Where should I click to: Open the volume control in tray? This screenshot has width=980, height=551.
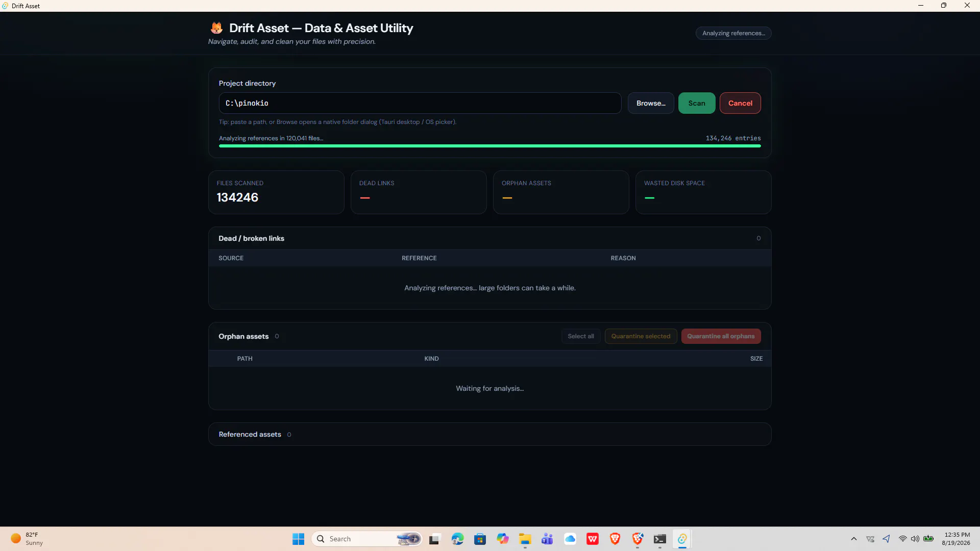pyautogui.click(x=915, y=539)
